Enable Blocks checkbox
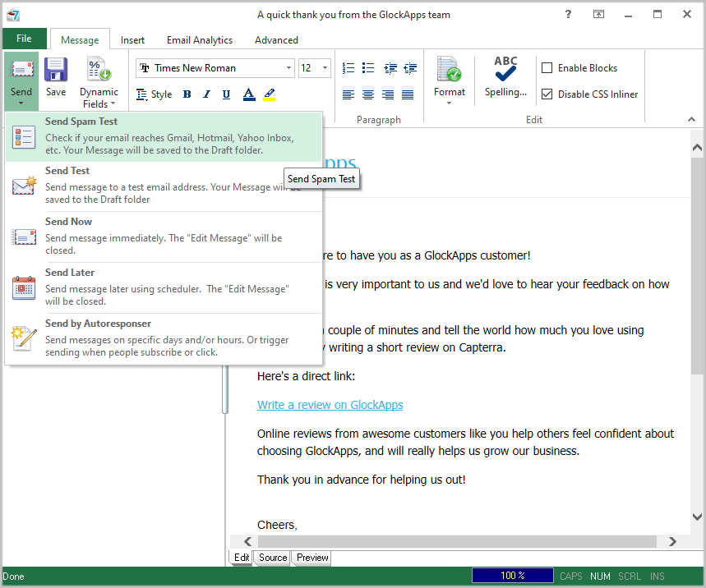Screen dimensions: 706x588 547,68
